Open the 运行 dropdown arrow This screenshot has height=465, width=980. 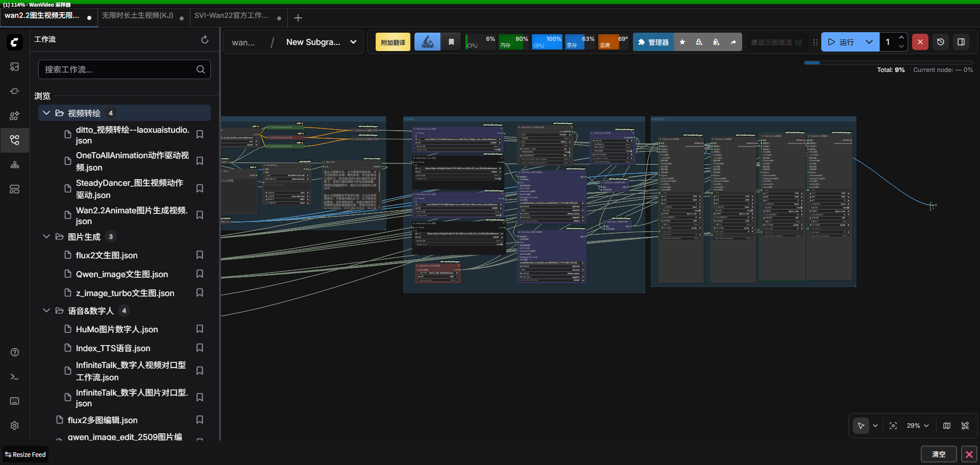(x=869, y=42)
